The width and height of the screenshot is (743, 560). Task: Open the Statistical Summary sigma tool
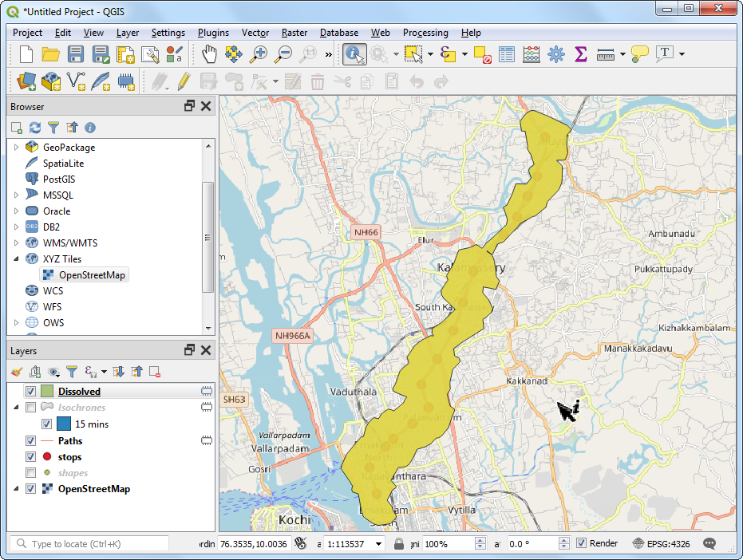581,54
